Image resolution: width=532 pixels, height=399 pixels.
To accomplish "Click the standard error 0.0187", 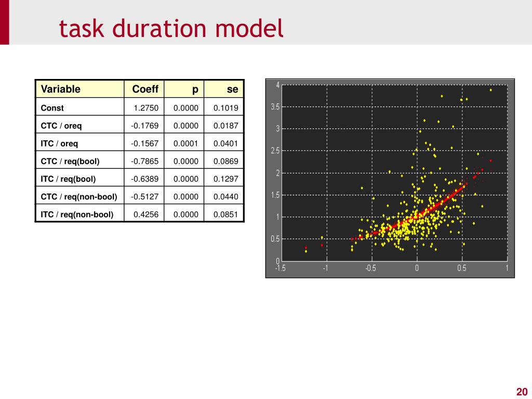I will (225, 126).
